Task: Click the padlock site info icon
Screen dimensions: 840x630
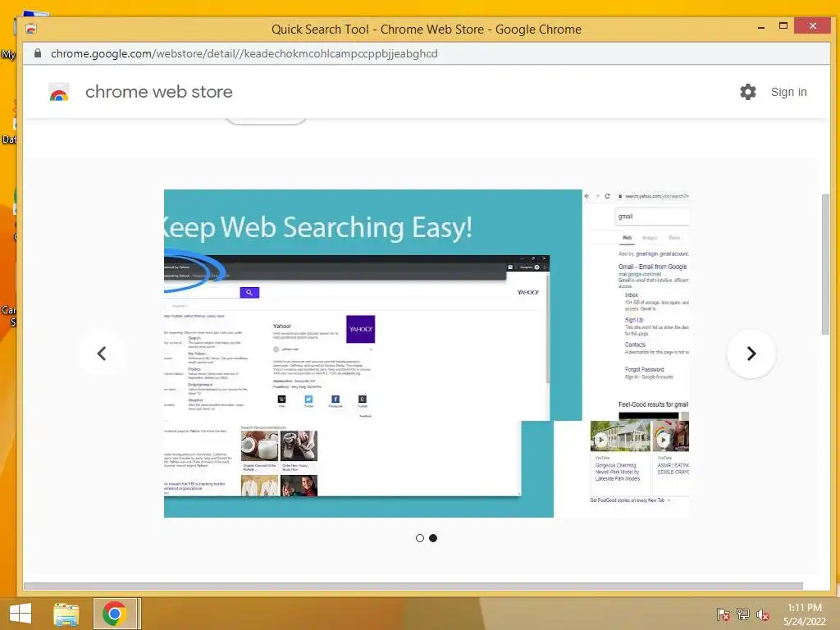Action: point(38,53)
